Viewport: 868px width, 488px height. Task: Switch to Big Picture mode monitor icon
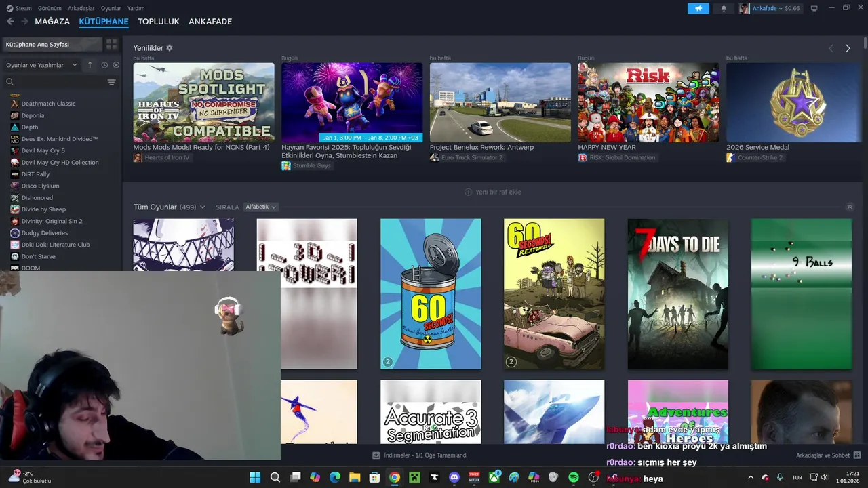[814, 8]
